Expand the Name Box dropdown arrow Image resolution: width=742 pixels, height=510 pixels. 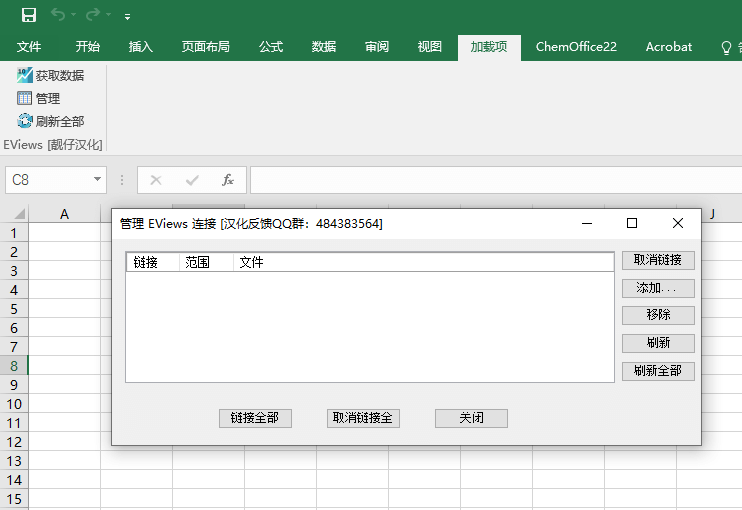point(97,179)
